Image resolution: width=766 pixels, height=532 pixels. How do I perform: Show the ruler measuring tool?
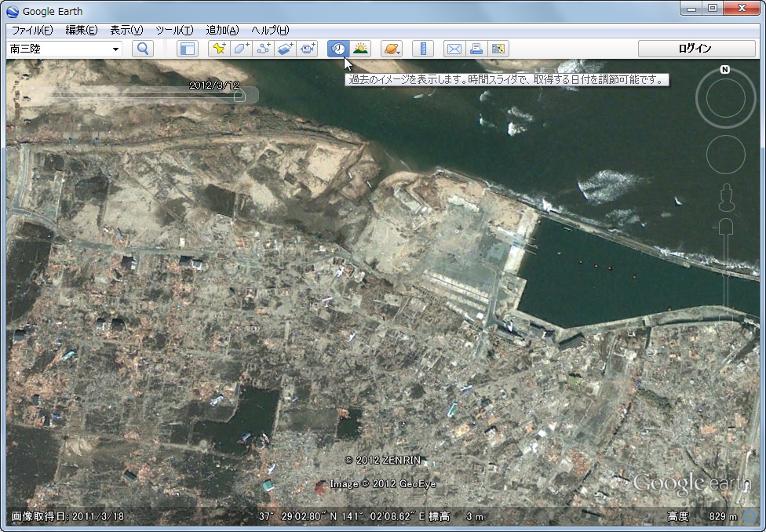(x=423, y=49)
